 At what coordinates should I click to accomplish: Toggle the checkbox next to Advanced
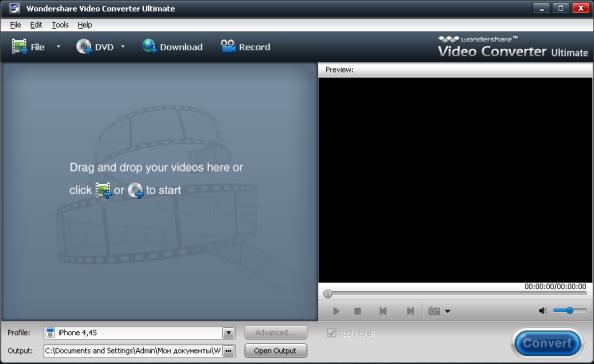click(x=331, y=333)
